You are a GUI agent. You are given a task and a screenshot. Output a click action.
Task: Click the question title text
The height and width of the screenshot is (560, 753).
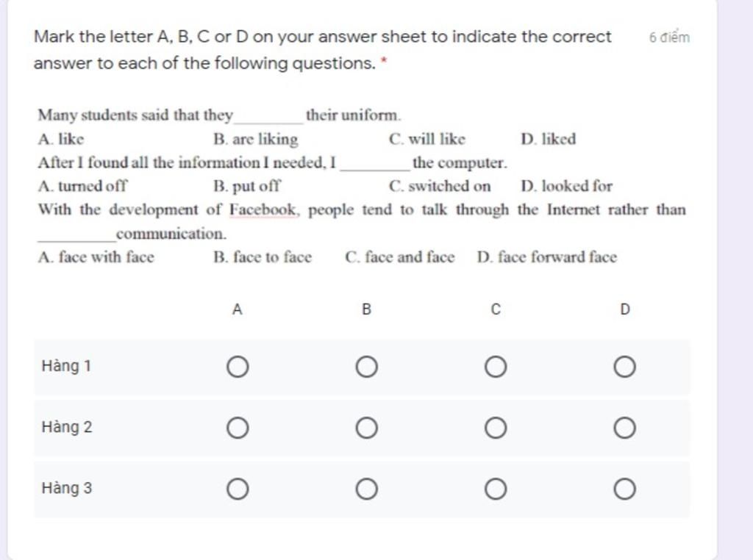click(x=322, y=50)
